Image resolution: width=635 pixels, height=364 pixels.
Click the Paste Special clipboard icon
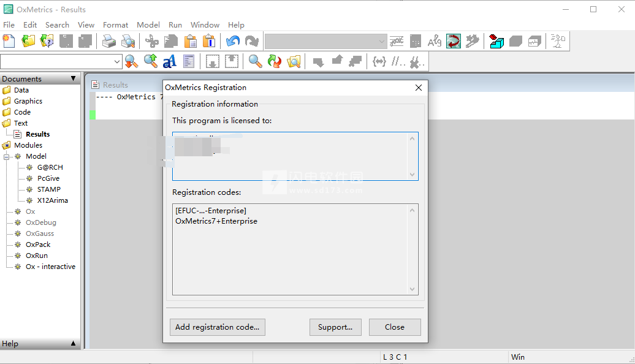coord(209,41)
